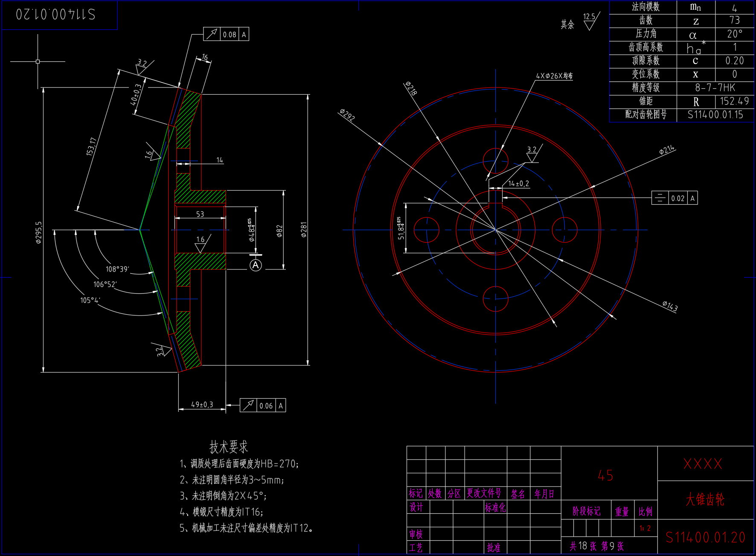Screen dimensions: 756x556
Task: Click the 0.02 symmetry tolerance frame
Action: [675, 198]
